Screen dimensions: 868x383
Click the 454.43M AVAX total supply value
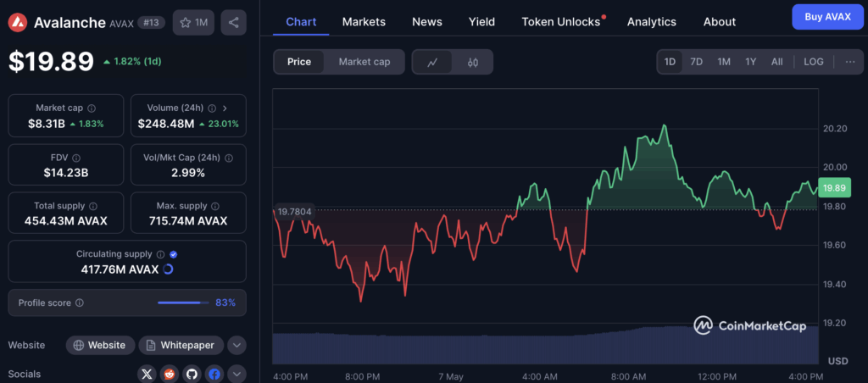coord(66,221)
